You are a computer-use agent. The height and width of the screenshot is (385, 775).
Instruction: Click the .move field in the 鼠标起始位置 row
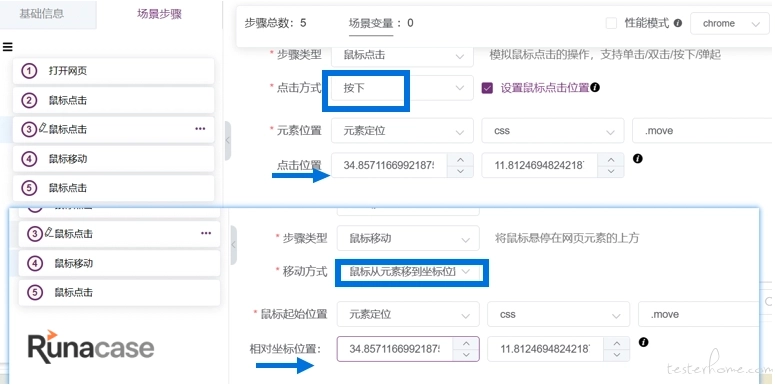point(699,314)
